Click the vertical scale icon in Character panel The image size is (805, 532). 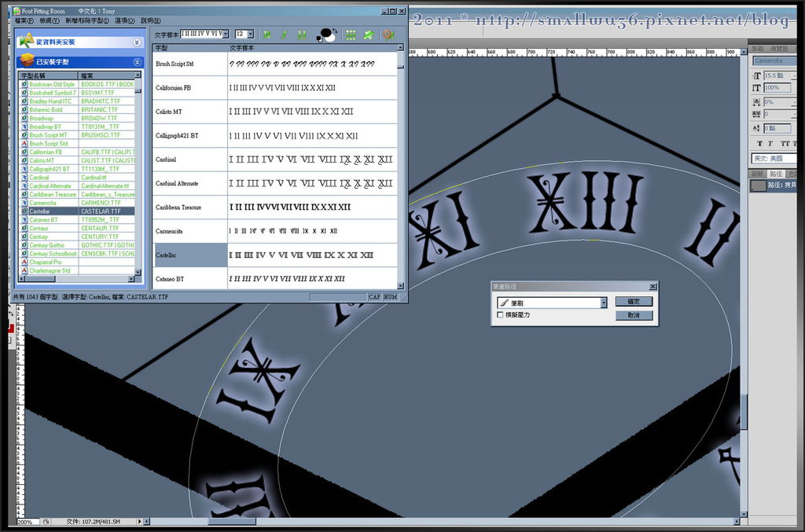pos(756,88)
